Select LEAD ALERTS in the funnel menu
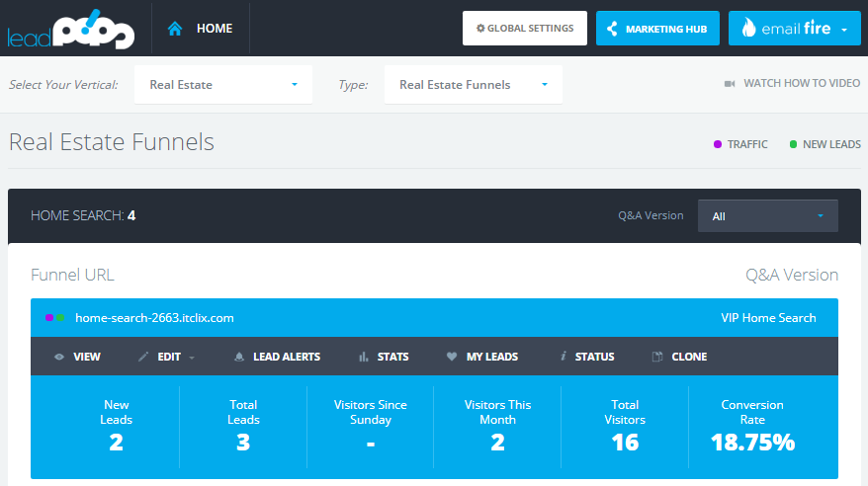868x486 pixels. 287,358
